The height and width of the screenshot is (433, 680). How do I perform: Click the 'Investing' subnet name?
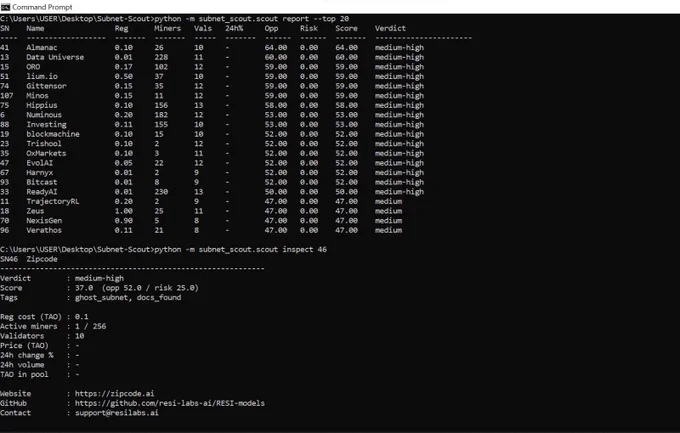46,125
